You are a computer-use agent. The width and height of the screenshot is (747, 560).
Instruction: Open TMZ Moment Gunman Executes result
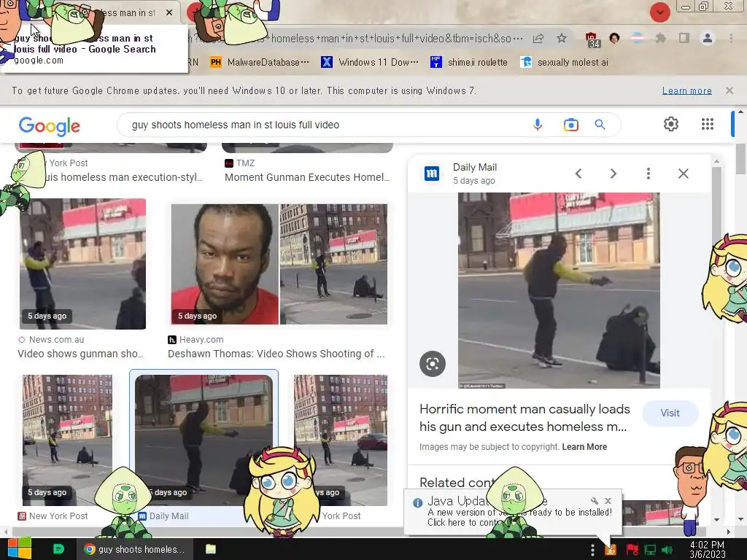(307, 177)
